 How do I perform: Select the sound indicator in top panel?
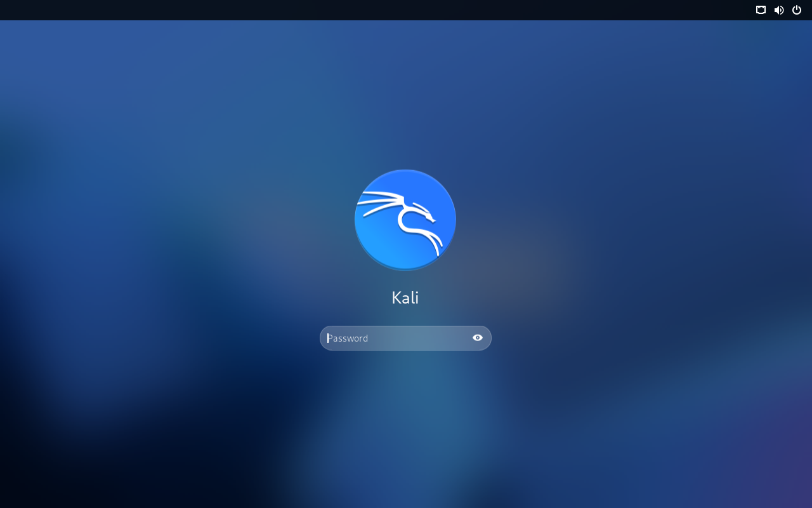coord(779,10)
